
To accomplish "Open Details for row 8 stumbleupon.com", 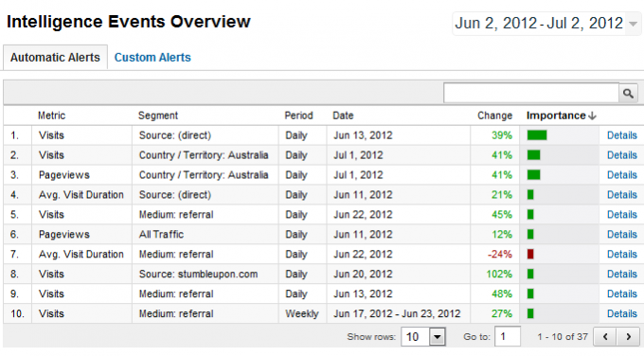I will pos(622,274).
